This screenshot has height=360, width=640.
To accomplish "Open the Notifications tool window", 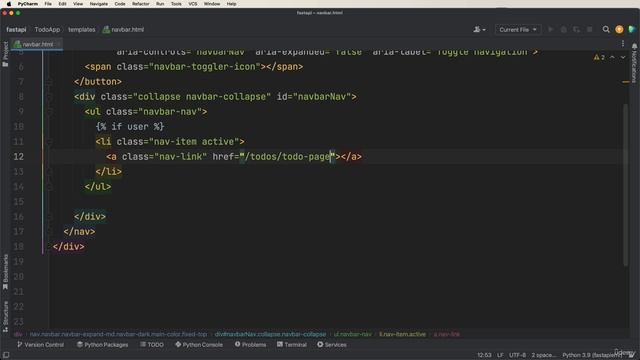I will 634,63.
